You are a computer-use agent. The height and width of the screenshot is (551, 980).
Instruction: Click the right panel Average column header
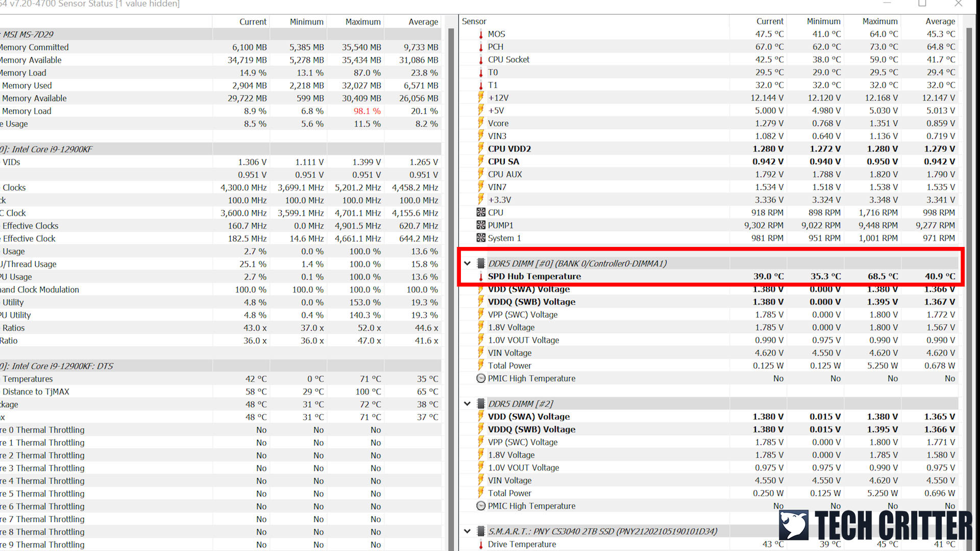[x=929, y=21]
